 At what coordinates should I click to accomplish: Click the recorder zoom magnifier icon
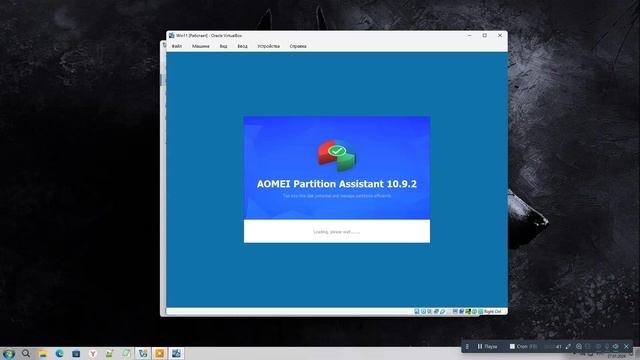click(x=579, y=347)
